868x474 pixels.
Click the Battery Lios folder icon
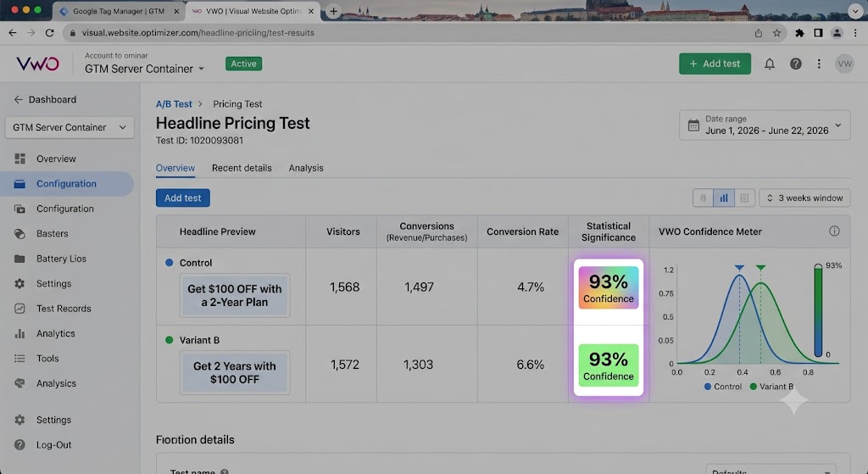[x=20, y=259]
